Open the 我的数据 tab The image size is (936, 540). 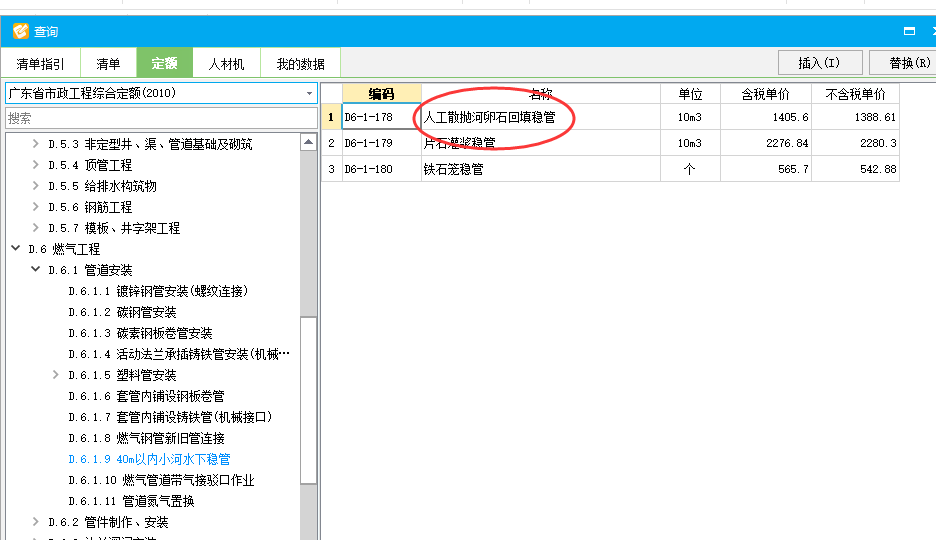pos(300,63)
